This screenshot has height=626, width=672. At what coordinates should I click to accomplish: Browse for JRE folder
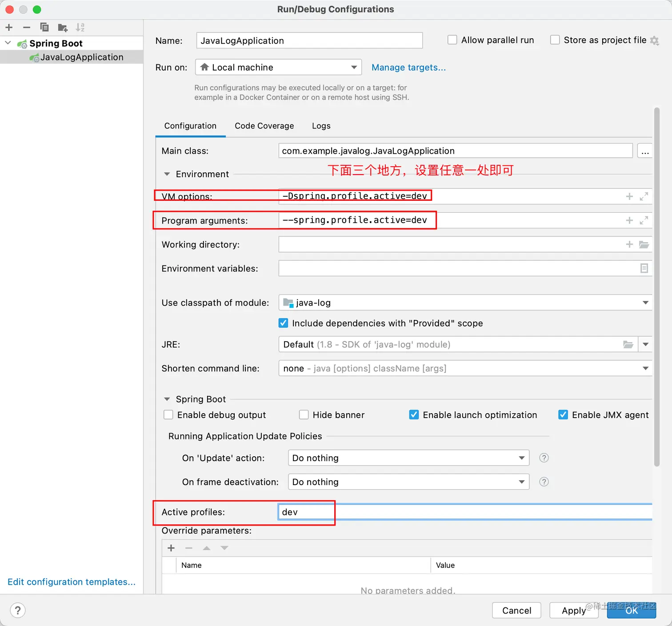point(628,345)
